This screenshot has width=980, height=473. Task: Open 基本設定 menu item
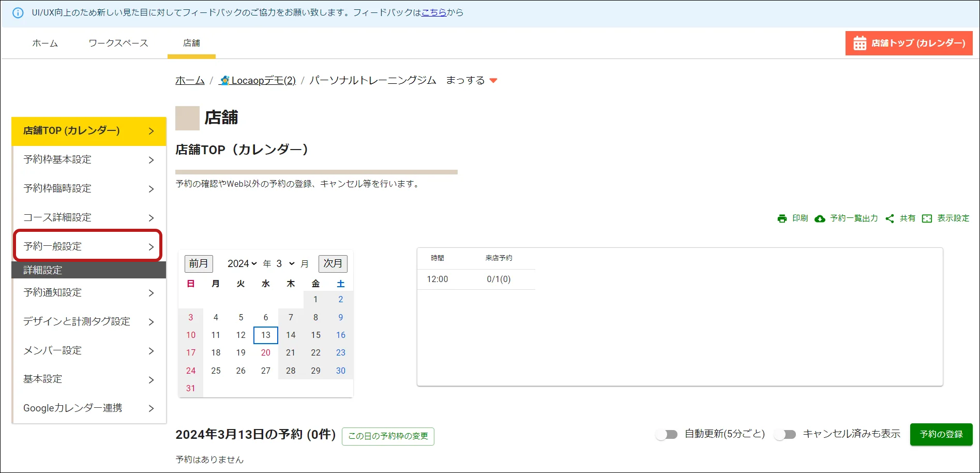(x=89, y=379)
